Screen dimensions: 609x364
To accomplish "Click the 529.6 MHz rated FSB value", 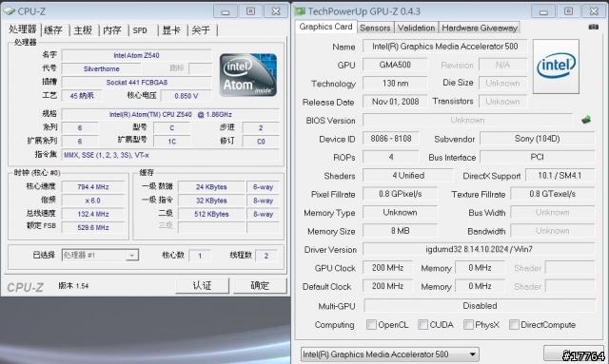I will (x=93, y=227).
